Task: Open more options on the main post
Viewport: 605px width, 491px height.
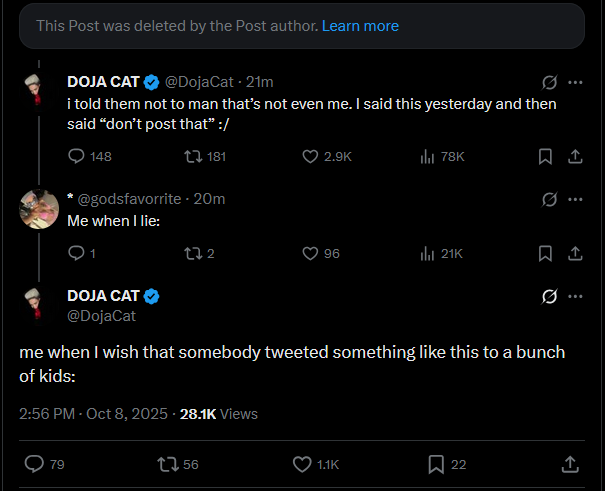Action: (x=575, y=296)
